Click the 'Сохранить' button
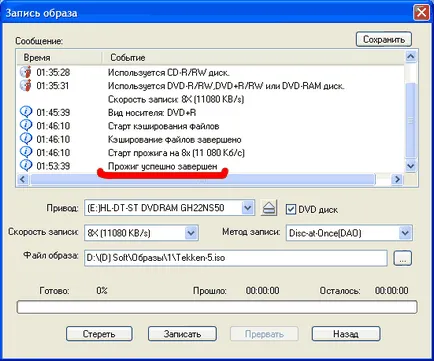 click(x=384, y=39)
